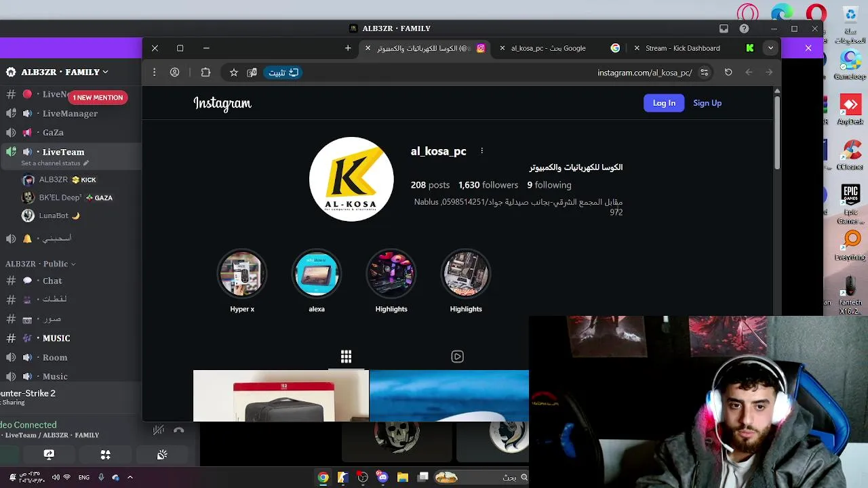This screenshot has width=868, height=488.
Task: Close the Google search tab
Action: click(502, 48)
